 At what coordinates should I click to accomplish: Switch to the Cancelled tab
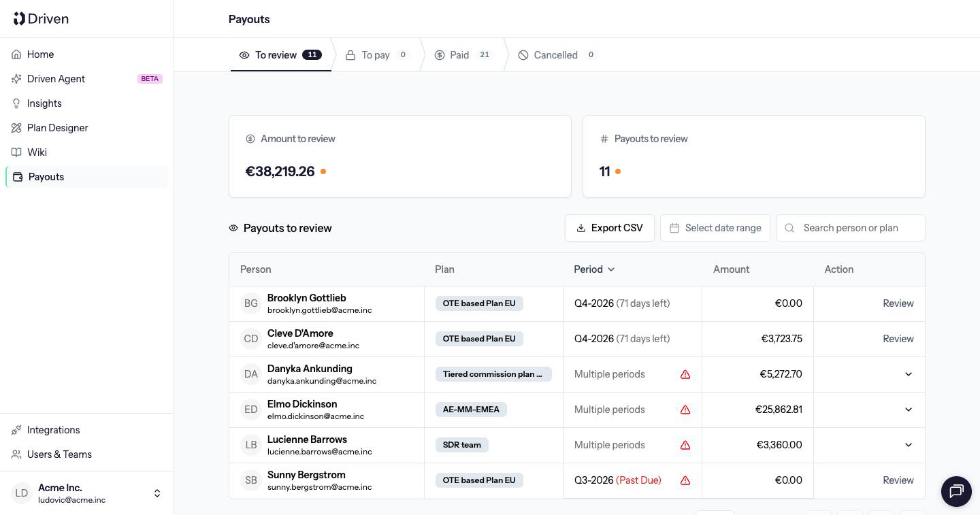[557, 55]
